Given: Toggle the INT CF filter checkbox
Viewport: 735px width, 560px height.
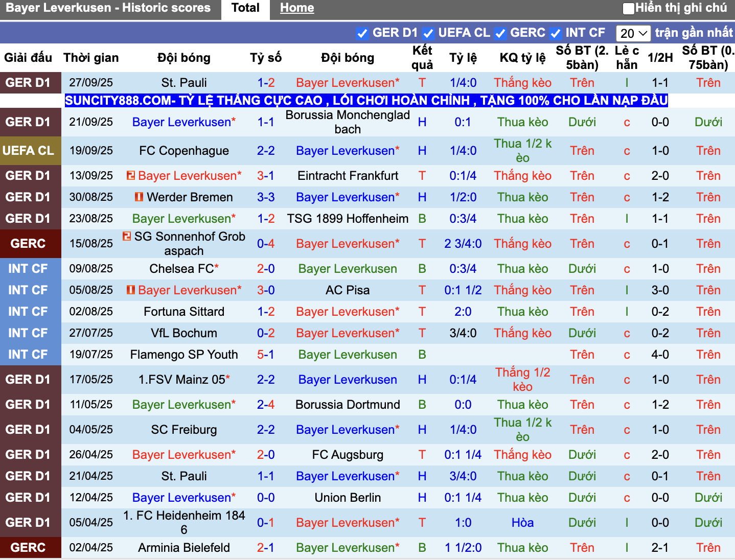Looking at the screenshot, I should (555, 34).
